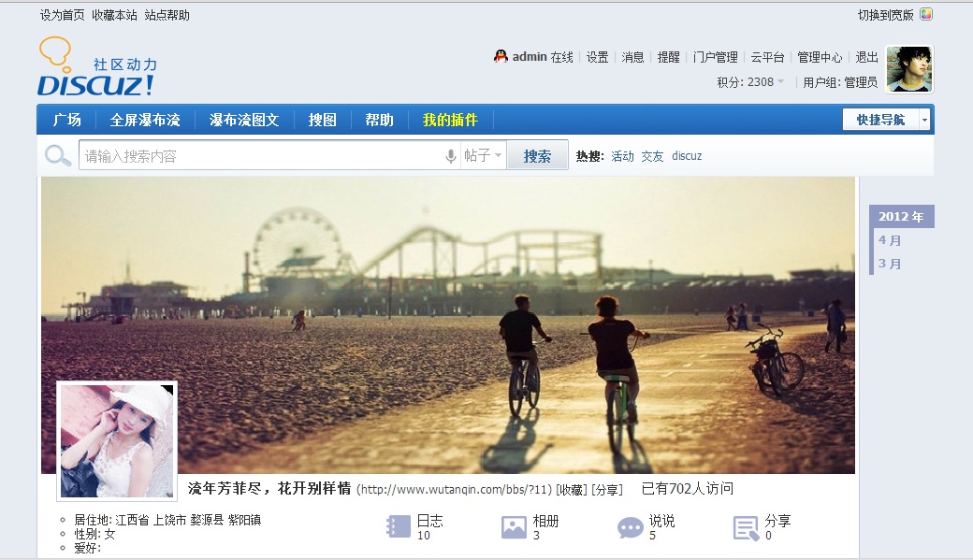Viewport: 973px width, 560px height.
Task: Click the admin username link
Action: [x=530, y=56]
